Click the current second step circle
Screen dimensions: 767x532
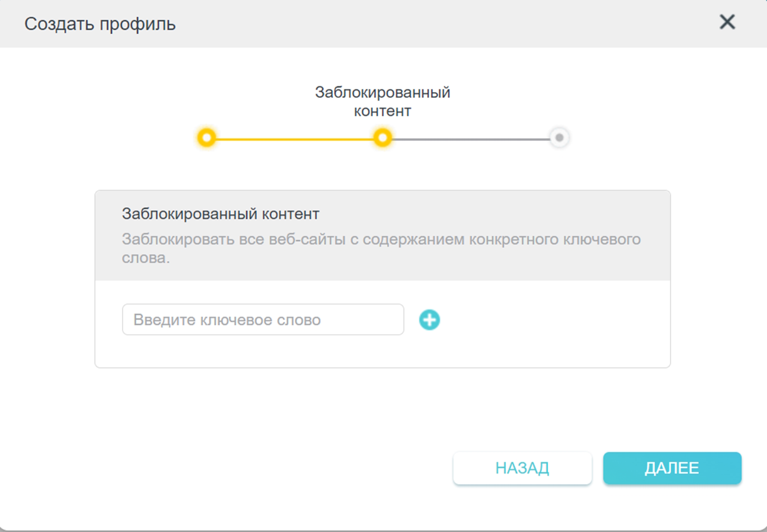382,138
